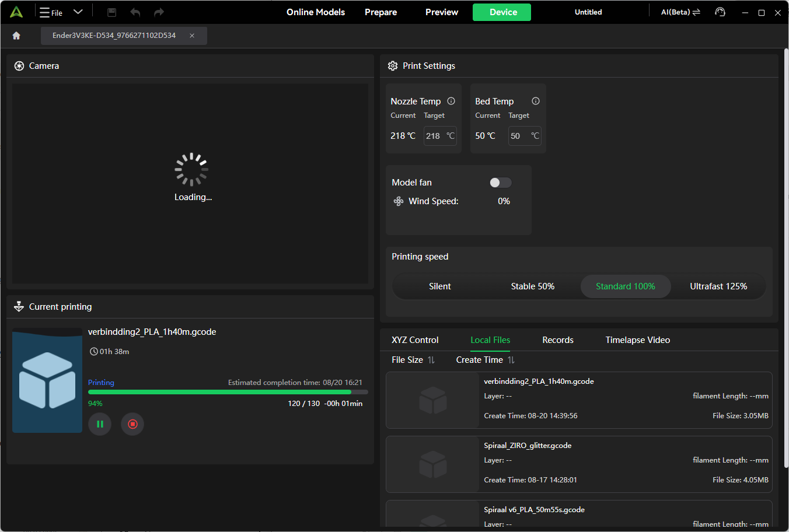Pause the current print job
The width and height of the screenshot is (789, 532).
[x=100, y=424]
